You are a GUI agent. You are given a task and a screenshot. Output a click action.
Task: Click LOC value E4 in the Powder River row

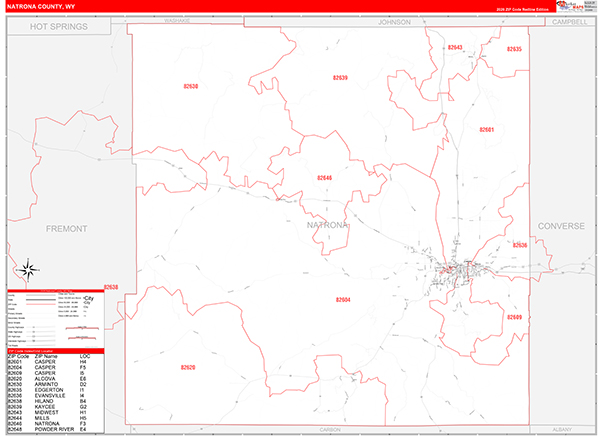pos(83,429)
